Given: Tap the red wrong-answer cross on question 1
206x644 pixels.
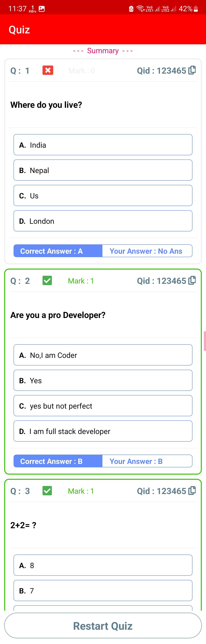Looking at the screenshot, I should (48, 70).
